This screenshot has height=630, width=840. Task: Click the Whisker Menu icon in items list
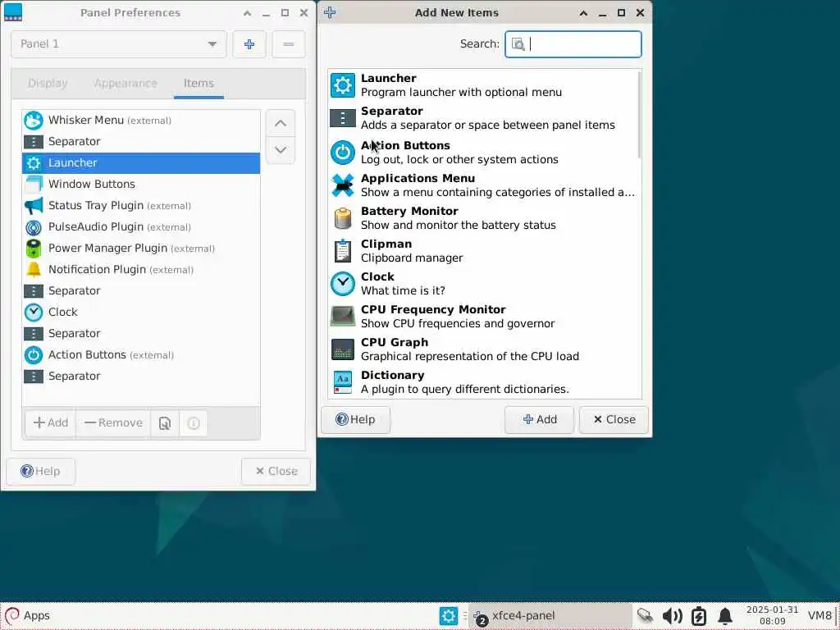pyautogui.click(x=33, y=121)
